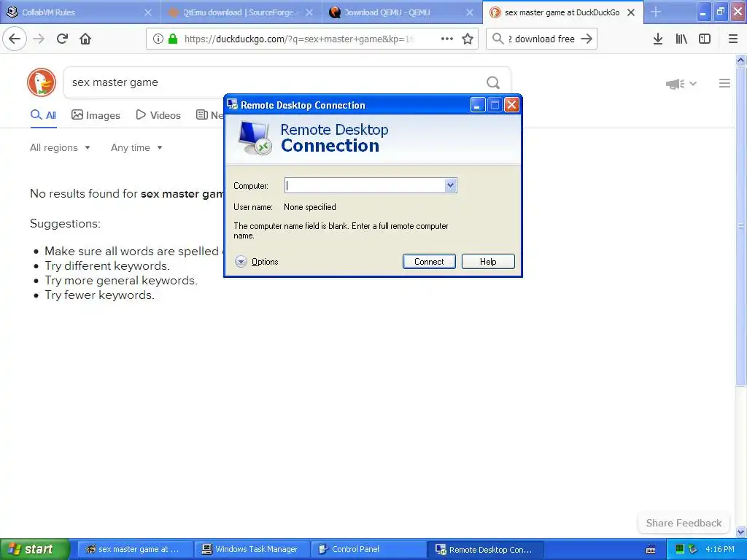This screenshot has width=747, height=560.
Task: Open the Firefox home page icon
Action: tap(85, 39)
